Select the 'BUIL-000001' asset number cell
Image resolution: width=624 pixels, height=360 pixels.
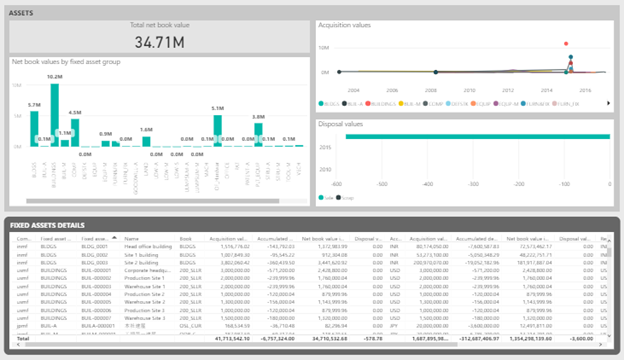(x=96, y=270)
